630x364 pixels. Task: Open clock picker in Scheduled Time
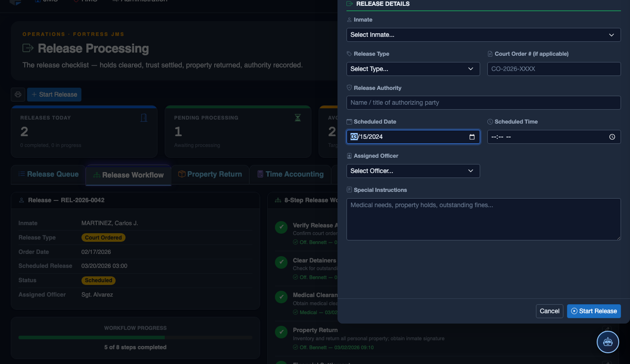tap(612, 137)
